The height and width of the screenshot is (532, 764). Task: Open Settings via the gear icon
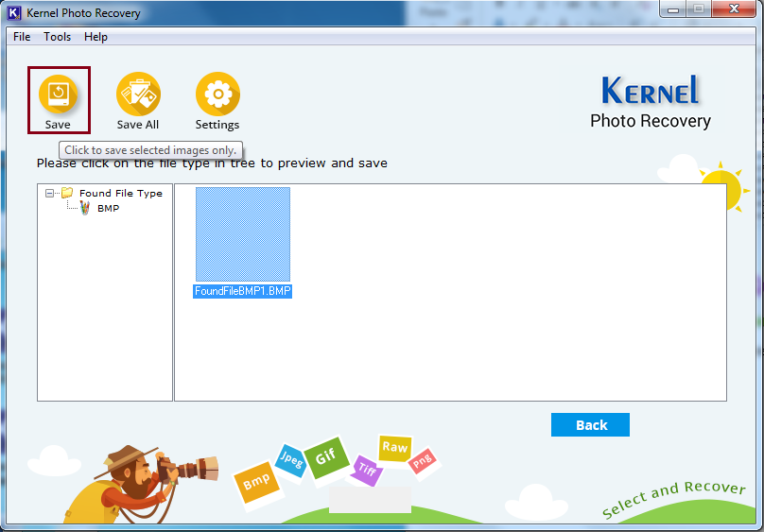[217, 94]
